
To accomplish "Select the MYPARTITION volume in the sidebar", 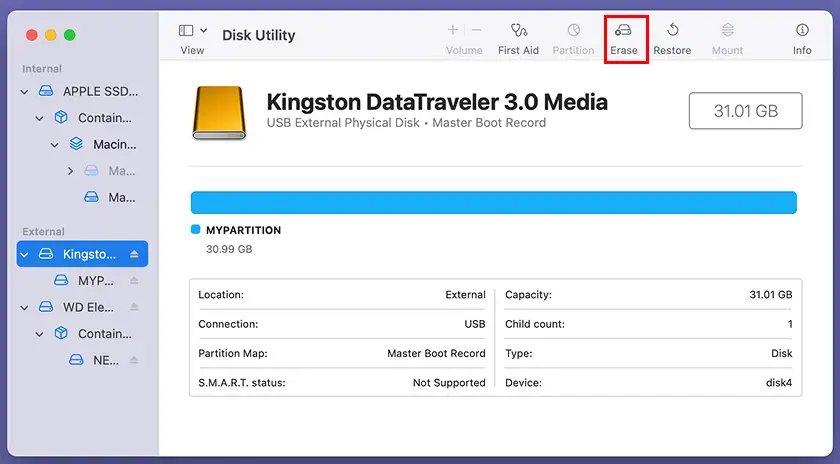I will [x=96, y=281].
